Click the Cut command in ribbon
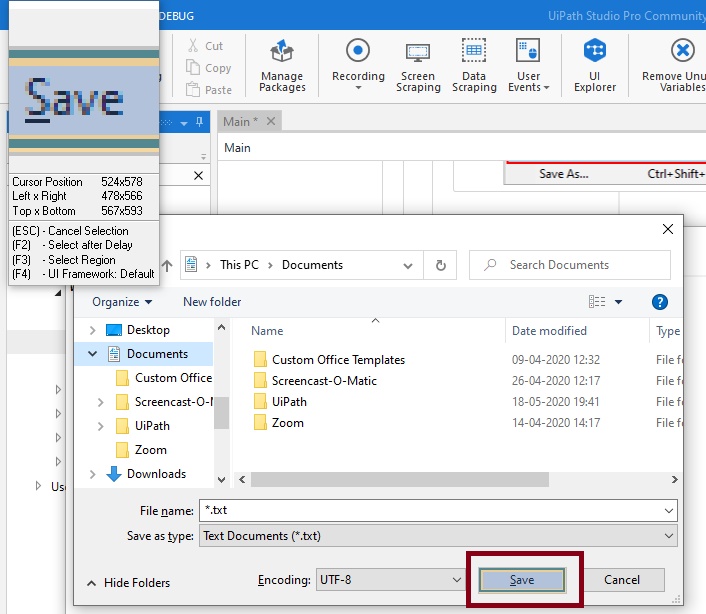This screenshot has height=614, width=706. (205, 46)
